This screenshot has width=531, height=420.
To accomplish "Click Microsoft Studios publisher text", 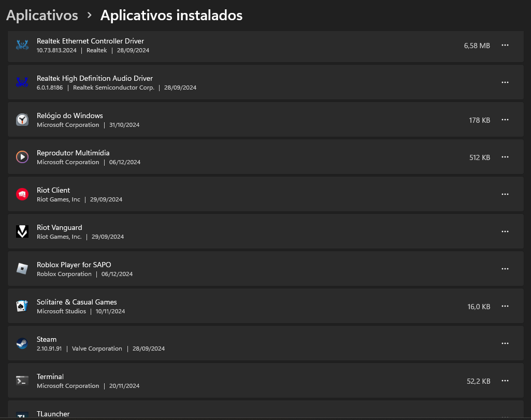I will 61,311.
